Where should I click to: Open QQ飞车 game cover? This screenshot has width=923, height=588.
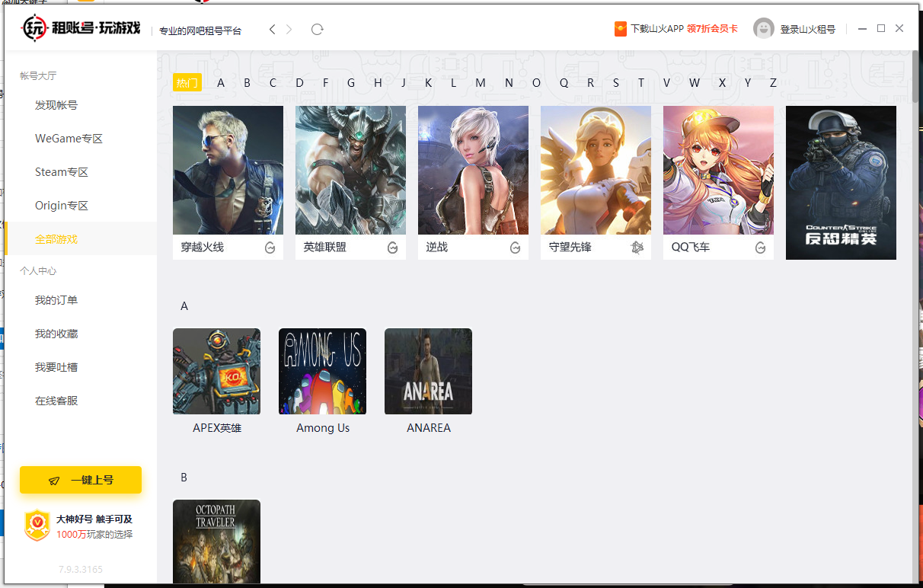click(718, 170)
